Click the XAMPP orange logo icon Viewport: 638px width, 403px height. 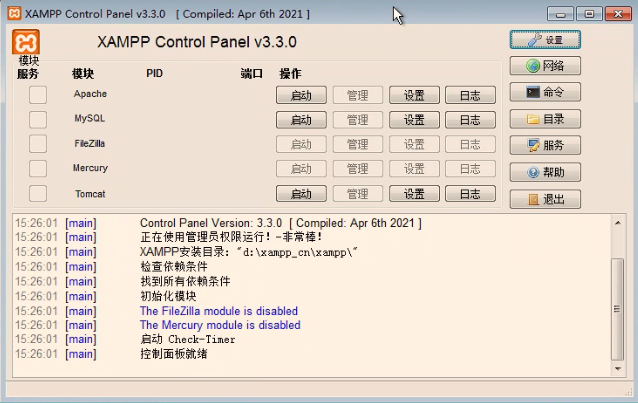tap(26, 42)
